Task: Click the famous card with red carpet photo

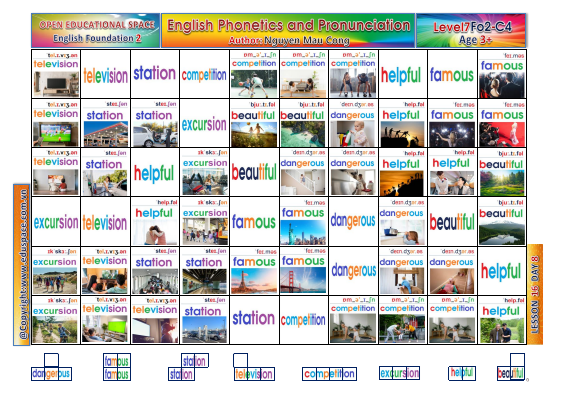Action: pyautogui.click(x=502, y=123)
